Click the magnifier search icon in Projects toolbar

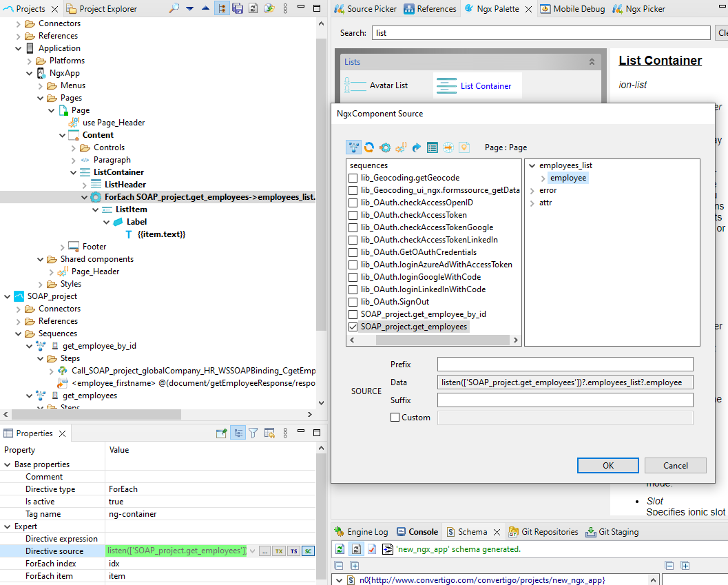[x=174, y=9]
